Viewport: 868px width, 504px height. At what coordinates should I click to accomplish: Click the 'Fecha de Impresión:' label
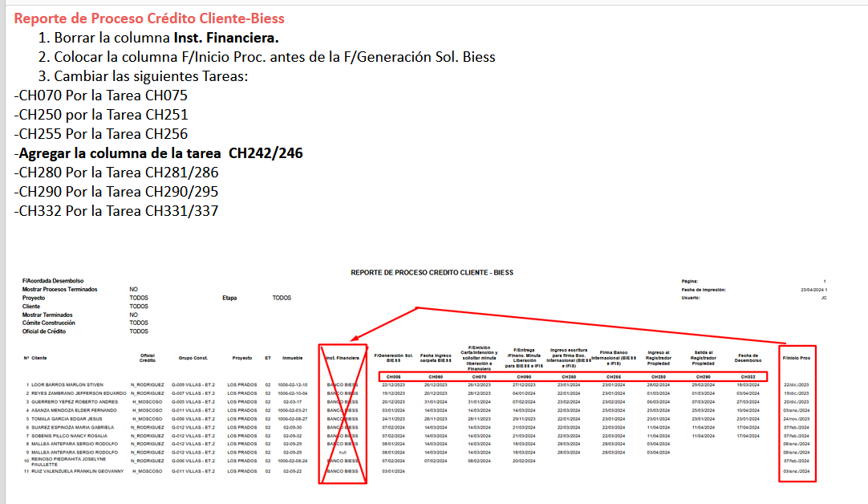pyautogui.click(x=703, y=289)
